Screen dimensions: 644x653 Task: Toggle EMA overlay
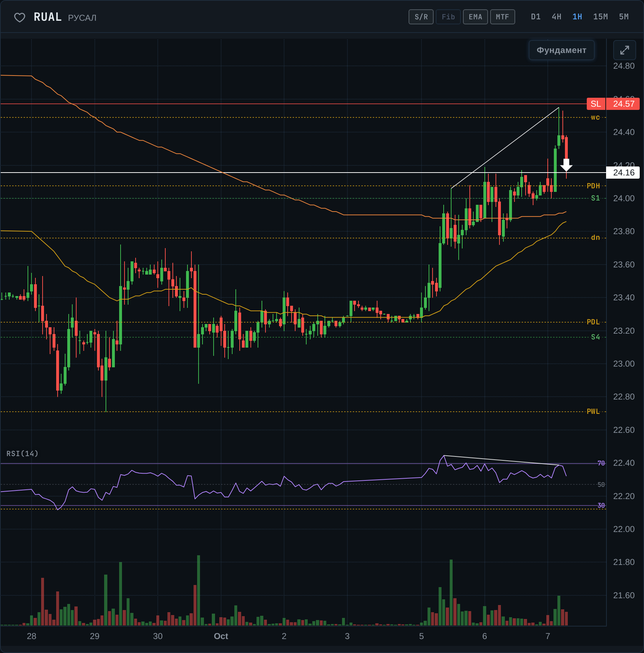click(475, 17)
